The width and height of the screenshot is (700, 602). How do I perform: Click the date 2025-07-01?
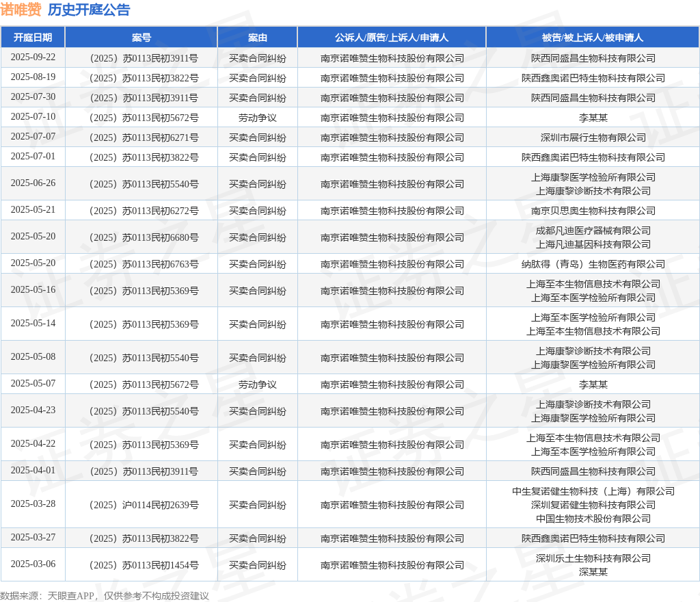click(33, 156)
